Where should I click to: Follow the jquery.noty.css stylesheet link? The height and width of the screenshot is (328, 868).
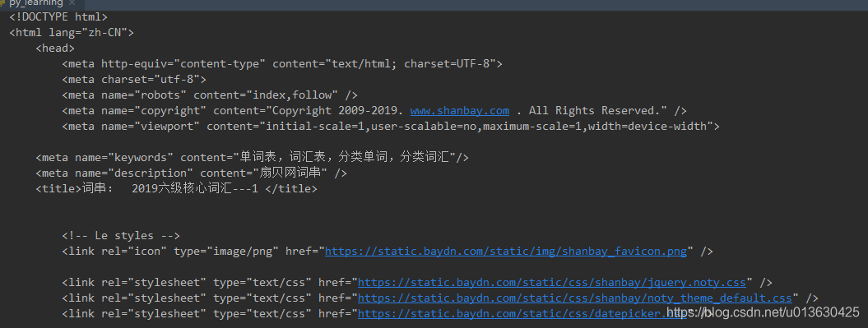(552, 283)
